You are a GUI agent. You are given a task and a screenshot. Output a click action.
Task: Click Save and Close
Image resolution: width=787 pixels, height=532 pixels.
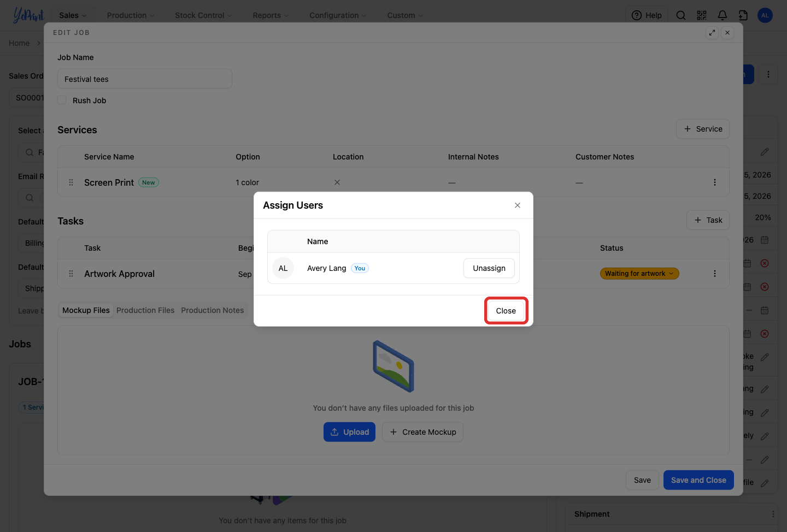pos(698,480)
